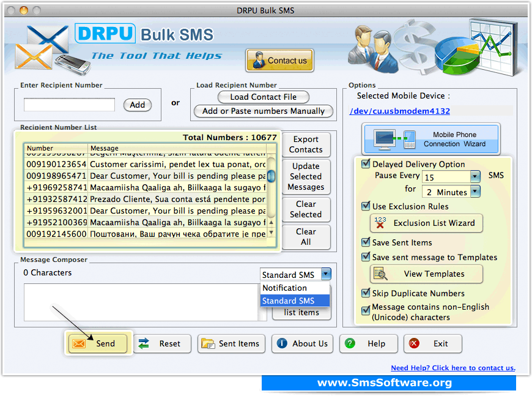Click the Reset arrows icon
This screenshot has width=532, height=396.
point(144,344)
